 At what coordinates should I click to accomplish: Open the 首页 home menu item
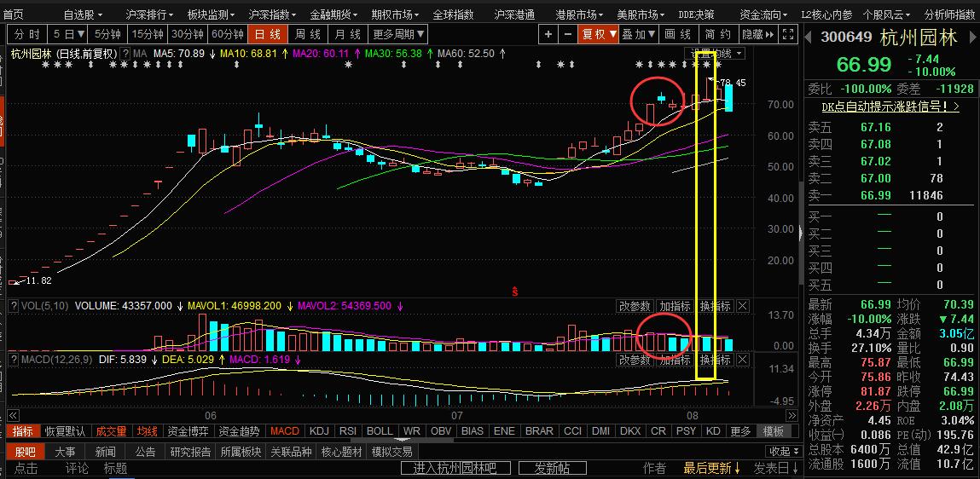click(x=13, y=14)
